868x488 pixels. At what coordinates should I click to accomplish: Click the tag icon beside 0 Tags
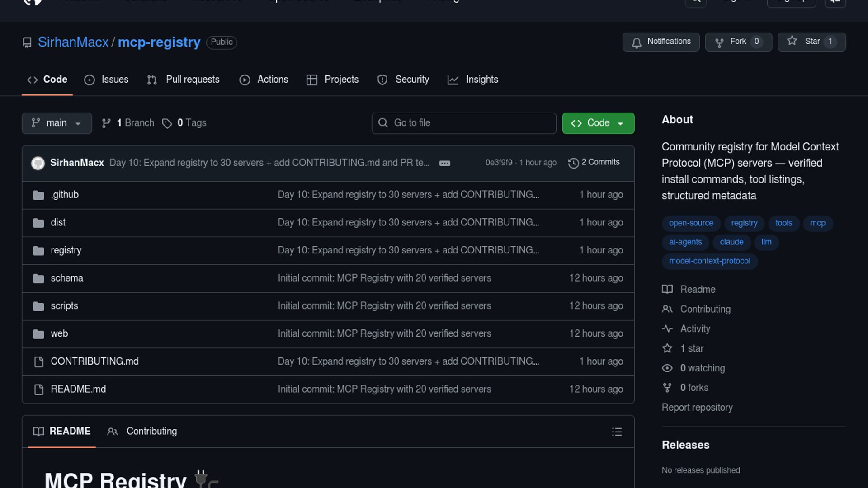pos(167,123)
